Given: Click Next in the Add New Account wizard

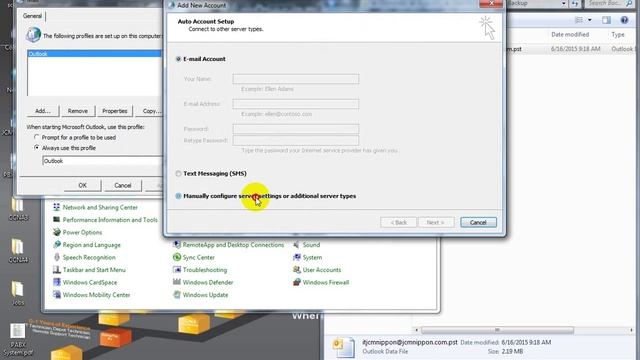Looking at the screenshot, I should (x=436, y=222).
